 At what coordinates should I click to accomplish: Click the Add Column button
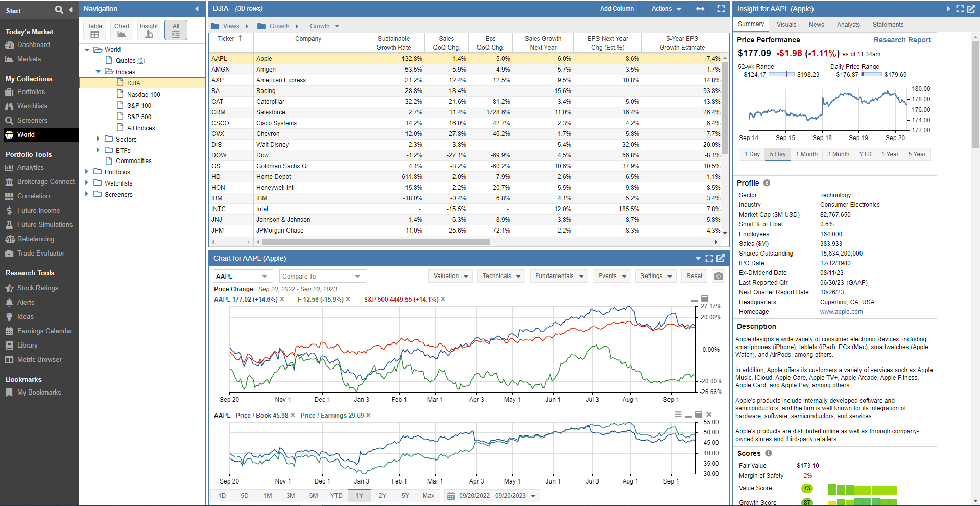coord(616,9)
